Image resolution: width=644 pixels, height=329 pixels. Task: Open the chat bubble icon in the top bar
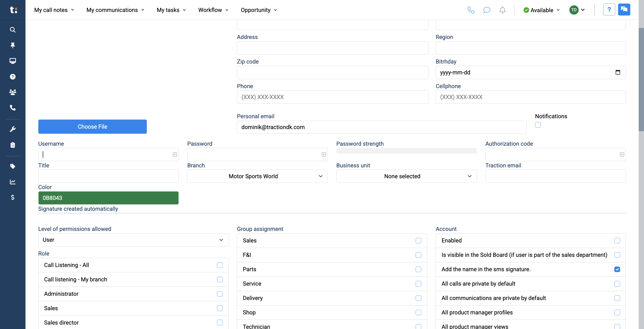coord(487,10)
